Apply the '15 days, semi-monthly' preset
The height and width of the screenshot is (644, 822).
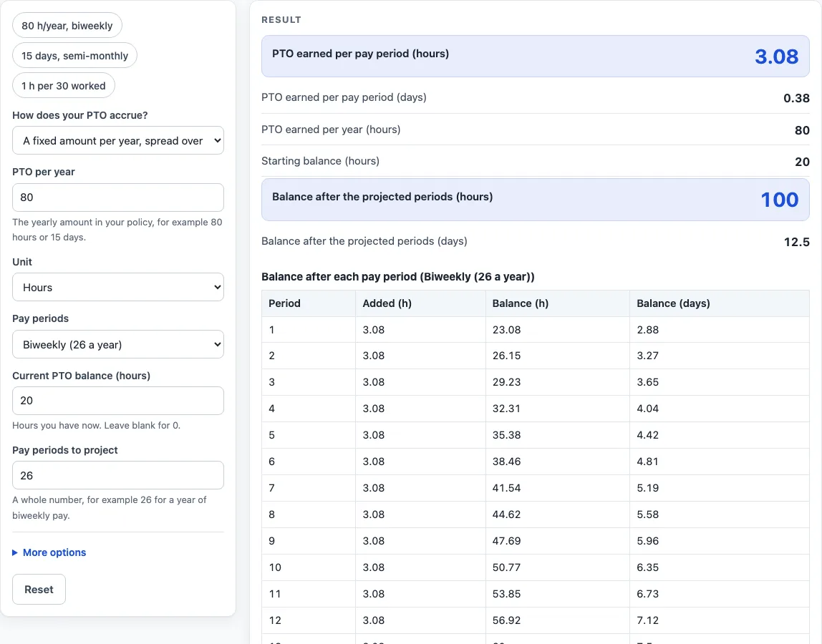(x=75, y=56)
